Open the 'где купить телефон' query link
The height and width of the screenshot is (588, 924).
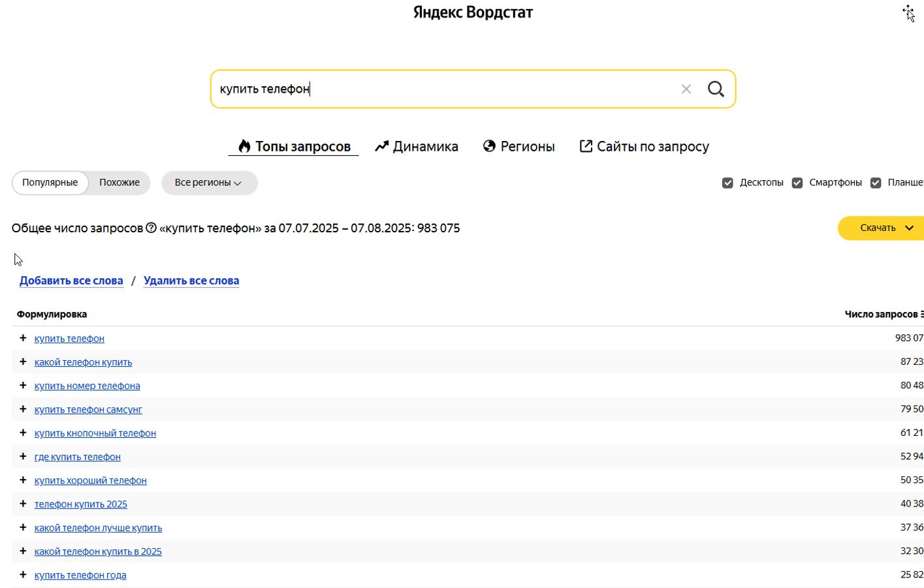pos(78,457)
